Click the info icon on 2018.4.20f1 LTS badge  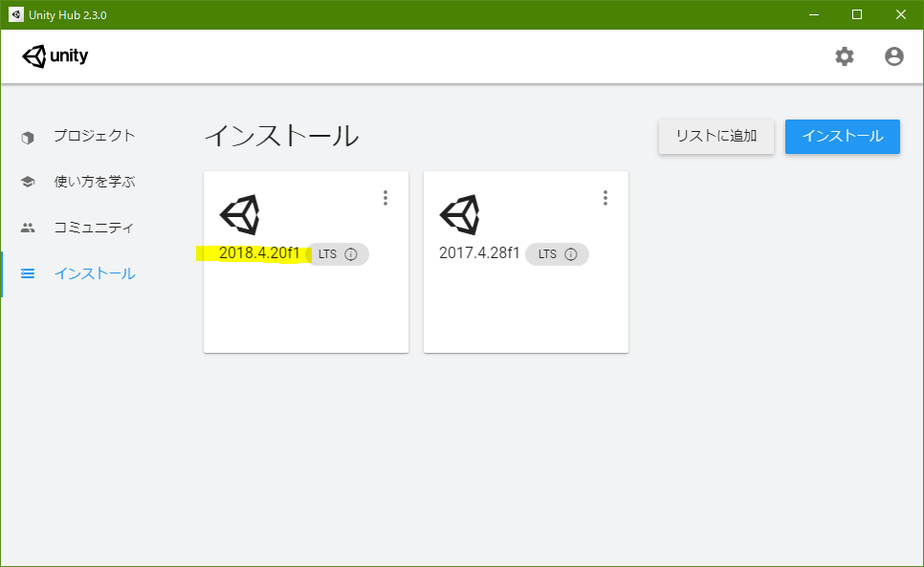(351, 254)
